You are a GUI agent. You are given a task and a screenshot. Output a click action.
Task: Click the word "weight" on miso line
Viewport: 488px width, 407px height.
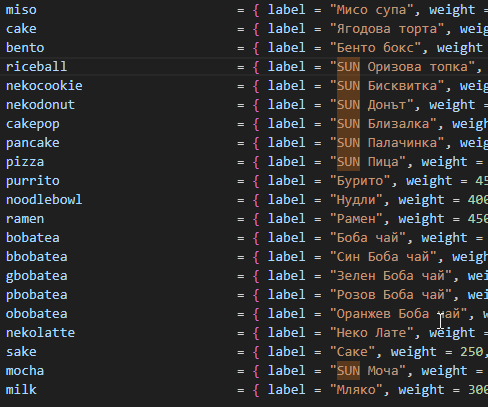click(x=452, y=10)
